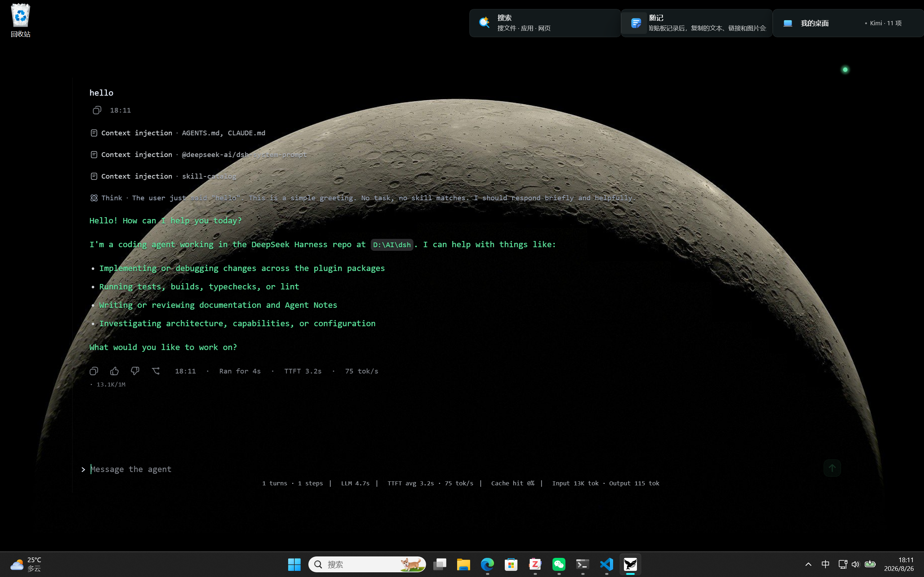Give a thumbs up to the response

coord(114,371)
